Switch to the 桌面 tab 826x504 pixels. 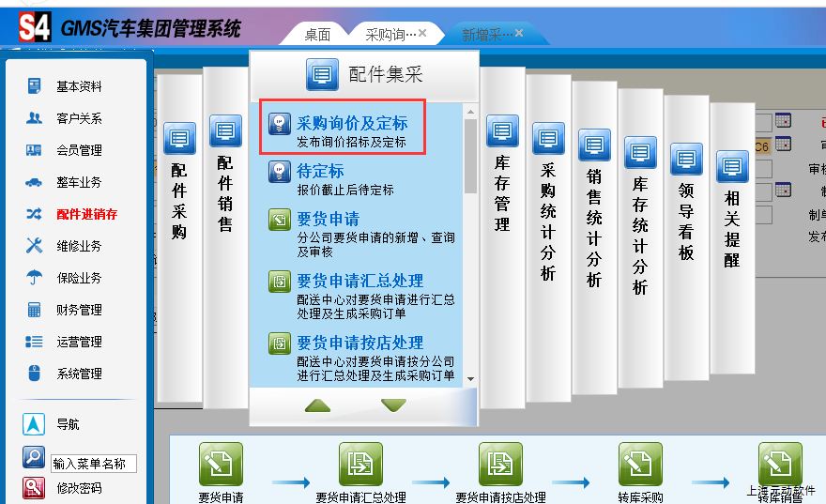click(x=317, y=35)
